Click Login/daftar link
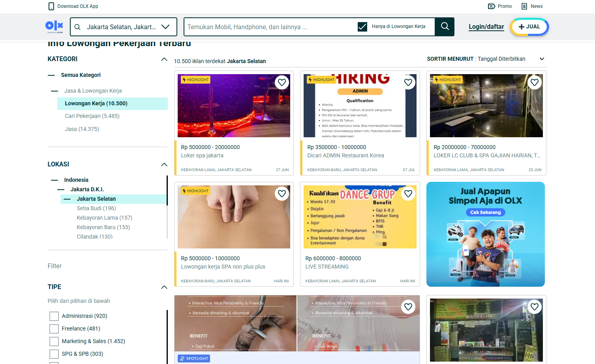The image size is (595, 364). click(486, 27)
